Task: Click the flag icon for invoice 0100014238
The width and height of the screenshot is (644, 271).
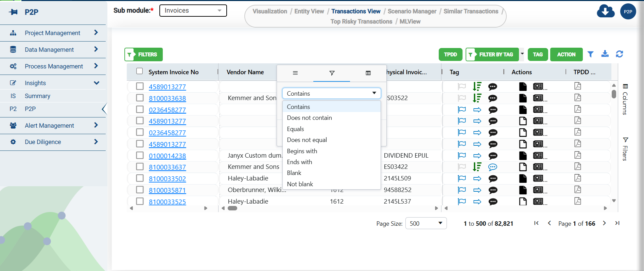Action: (462, 156)
